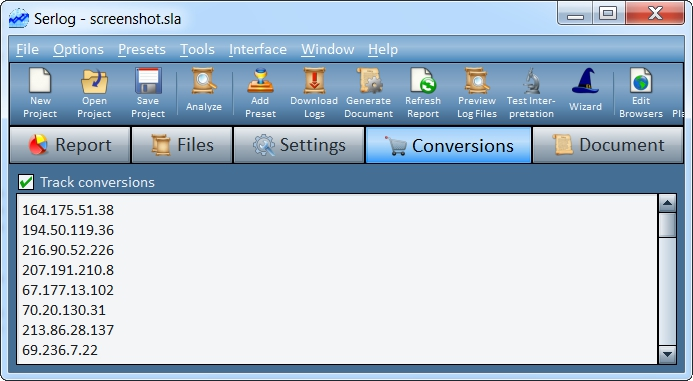Click the Serlog app icon in title bar
693x381 pixels.
[x=19, y=19]
